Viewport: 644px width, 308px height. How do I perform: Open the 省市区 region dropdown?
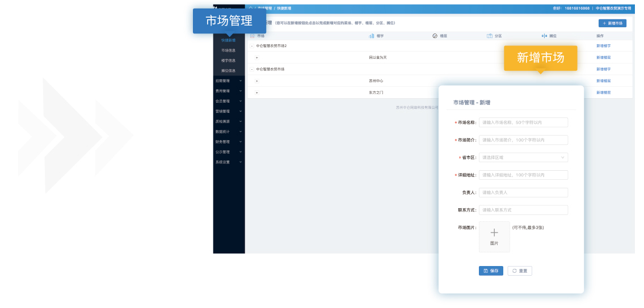pyautogui.click(x=523, y=158)
